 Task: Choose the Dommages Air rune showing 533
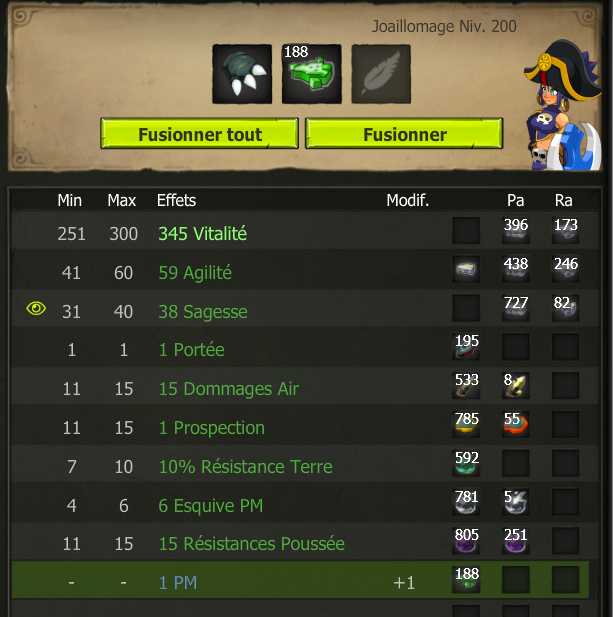pos(466,386)
